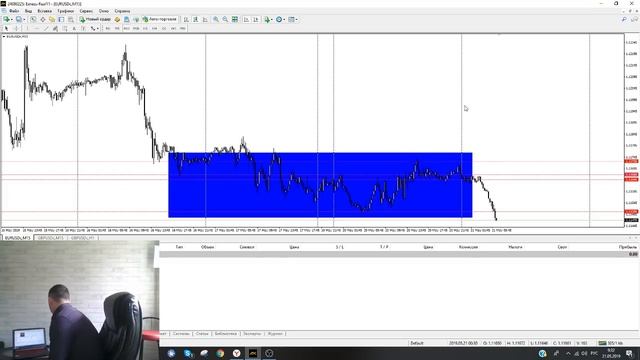Viewport: 640px width, 360px height.
Task: Select the Text tool
Action: pos(74,29)
